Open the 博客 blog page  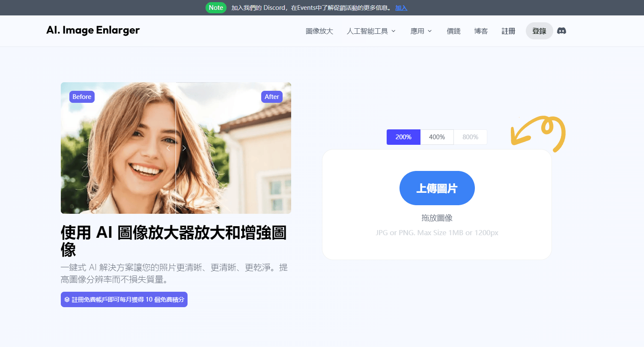(x=480, y=30)
